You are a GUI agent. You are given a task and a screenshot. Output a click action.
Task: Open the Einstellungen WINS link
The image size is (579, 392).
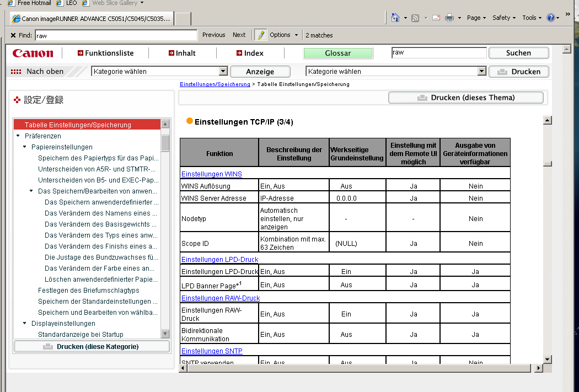[212, 174]
